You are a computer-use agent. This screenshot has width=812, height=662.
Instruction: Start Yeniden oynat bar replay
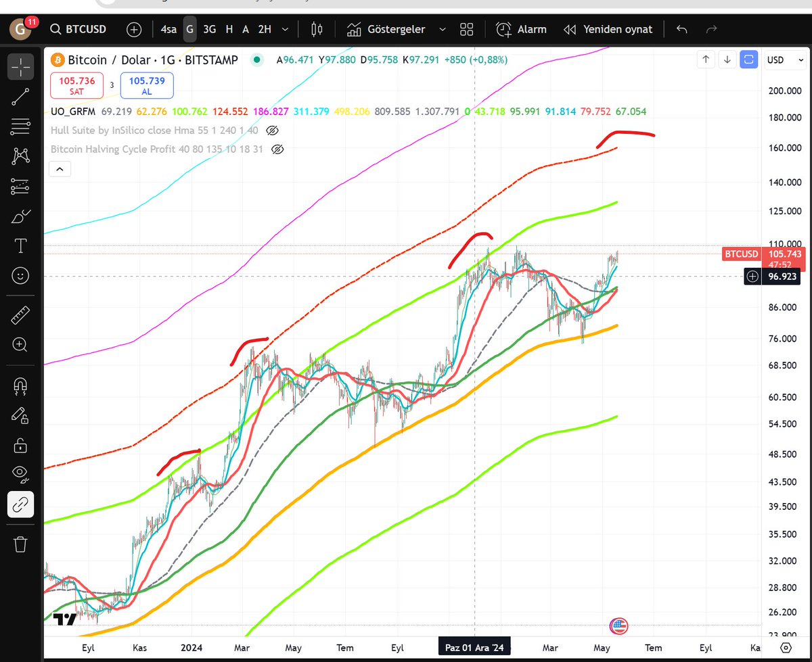click(x=608, y=30)
